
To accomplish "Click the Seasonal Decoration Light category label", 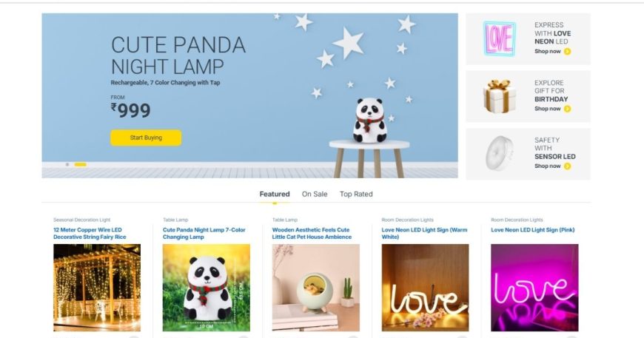I will [81, 220].
